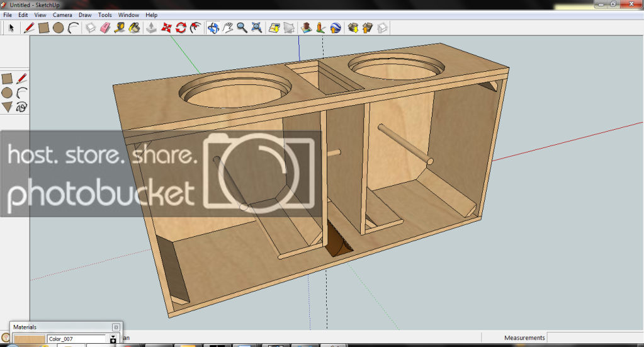This screenshot has width=644, height=347.
Task: Click the Color_007 material name field
Action: point(76,339)
